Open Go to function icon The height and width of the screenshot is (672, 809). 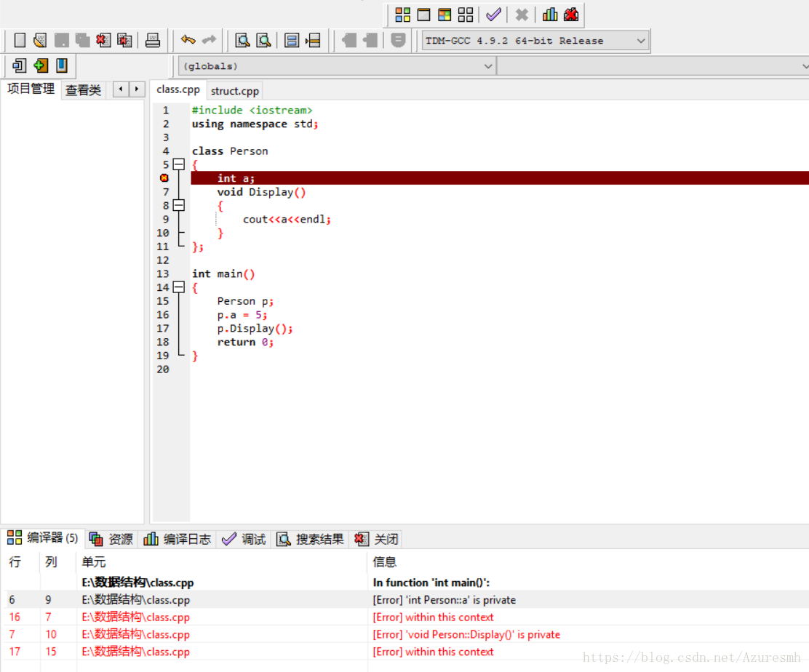click(x=292, y=40)
